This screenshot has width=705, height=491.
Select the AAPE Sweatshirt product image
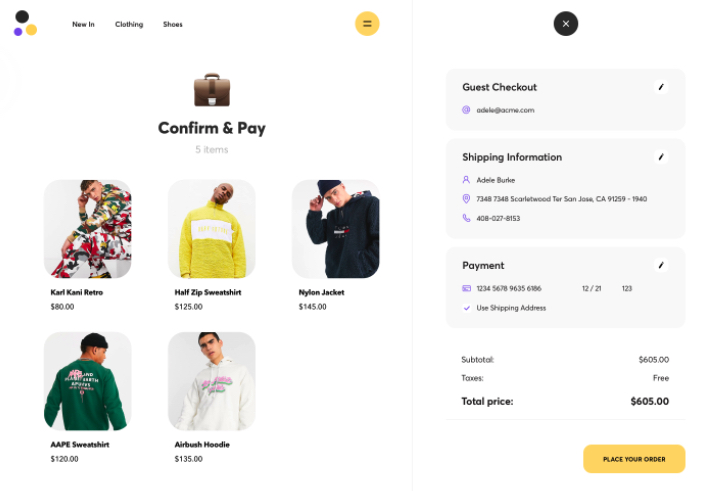(88, 381)
